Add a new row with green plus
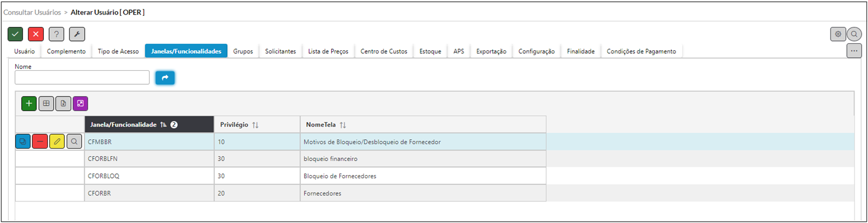Viewport: 868px width, 223px height. pyautogui.click(x=29, y=104)
